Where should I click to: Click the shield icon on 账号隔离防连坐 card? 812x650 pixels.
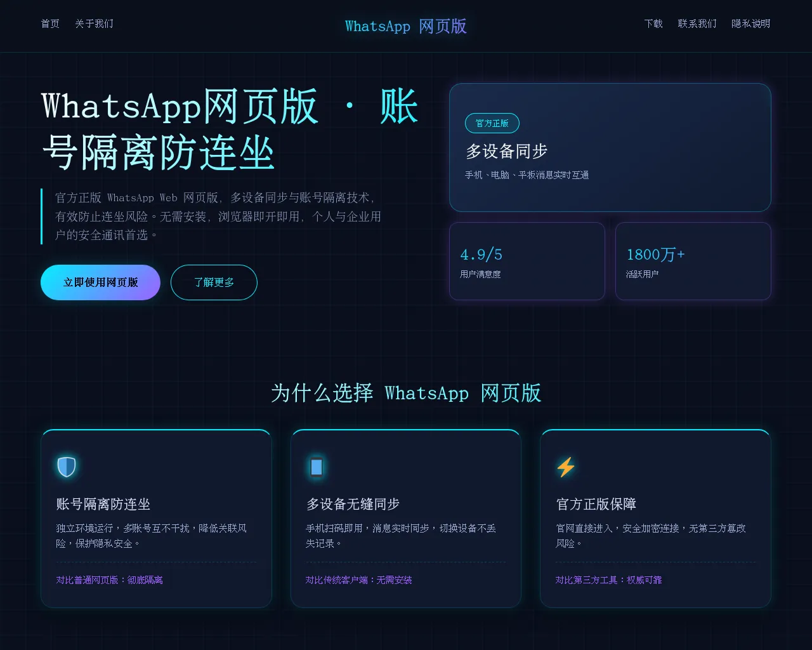click(x=67, y=467)
